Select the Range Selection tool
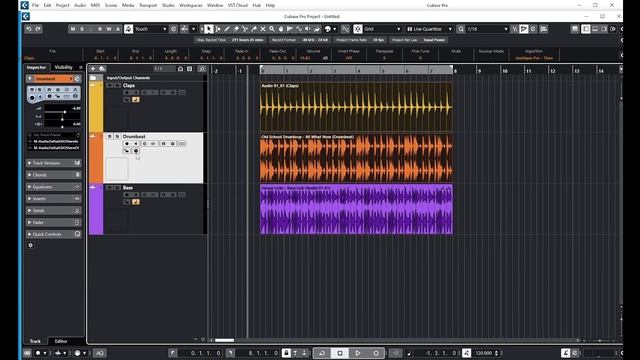 218,29
